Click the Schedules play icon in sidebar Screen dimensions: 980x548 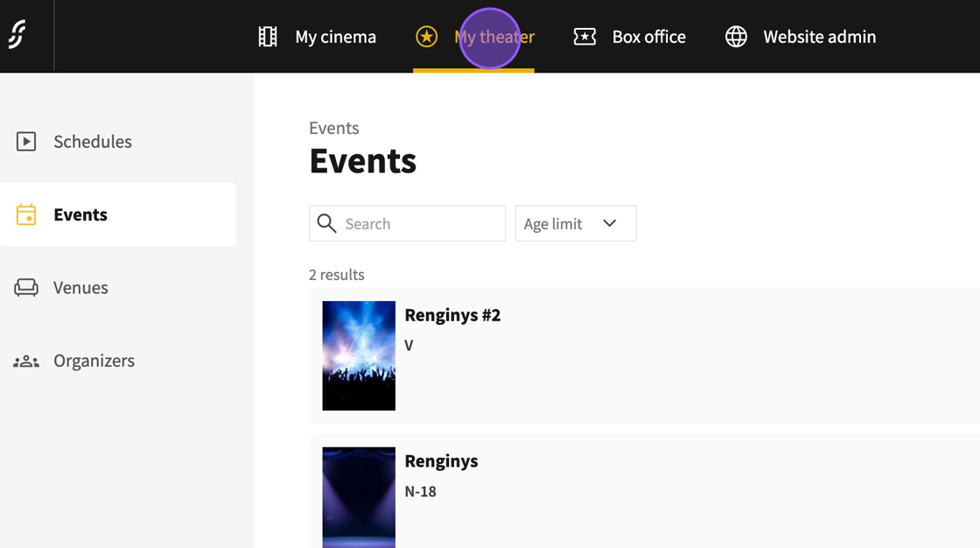26,141
